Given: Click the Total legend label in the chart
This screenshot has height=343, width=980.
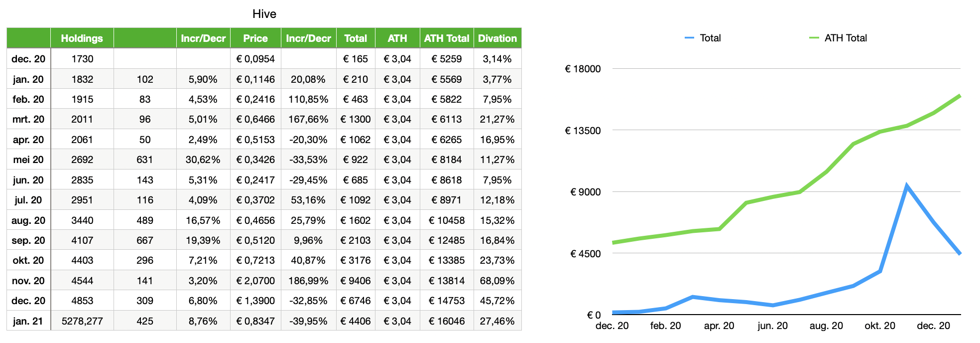Looking at the screenshot, I should coord(710,38).
